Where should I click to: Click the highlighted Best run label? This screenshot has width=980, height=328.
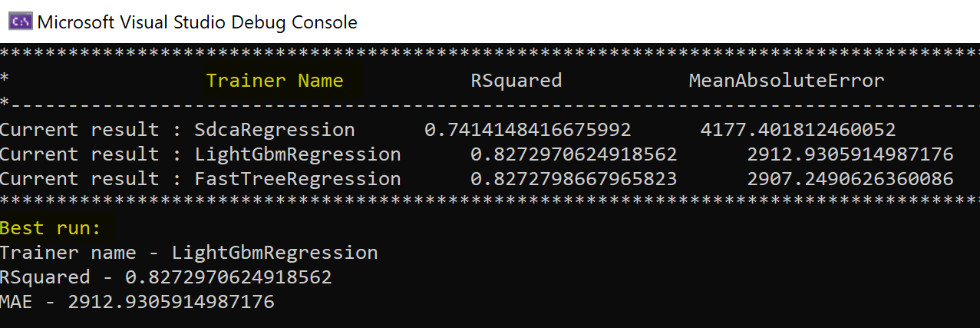(56, 228)
